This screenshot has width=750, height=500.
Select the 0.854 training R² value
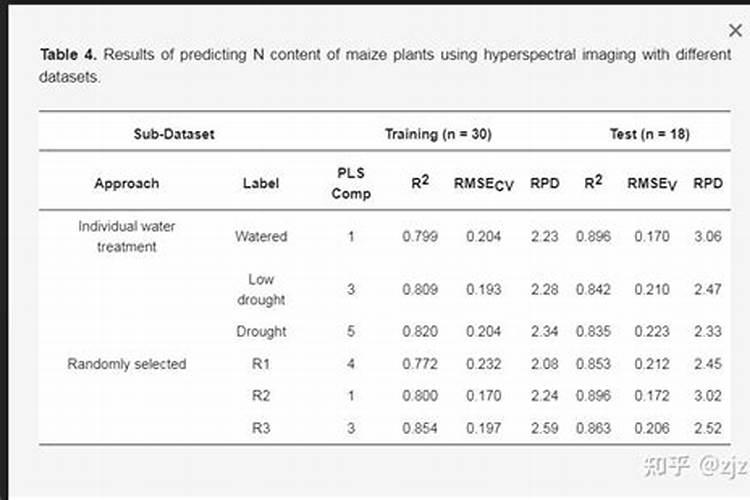(x=420, y=428)
